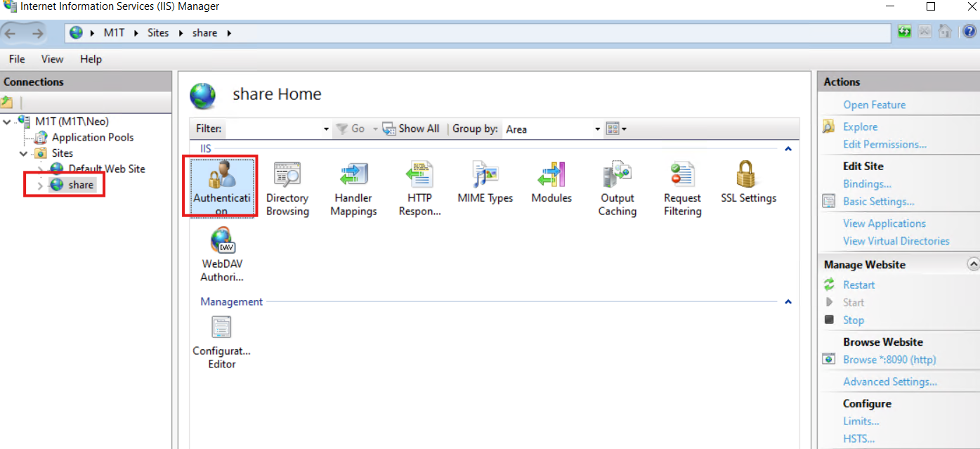Viewport: 980px width, 449px height.
Task: Select Default Web Site in tree
Action: pos(107,169)
